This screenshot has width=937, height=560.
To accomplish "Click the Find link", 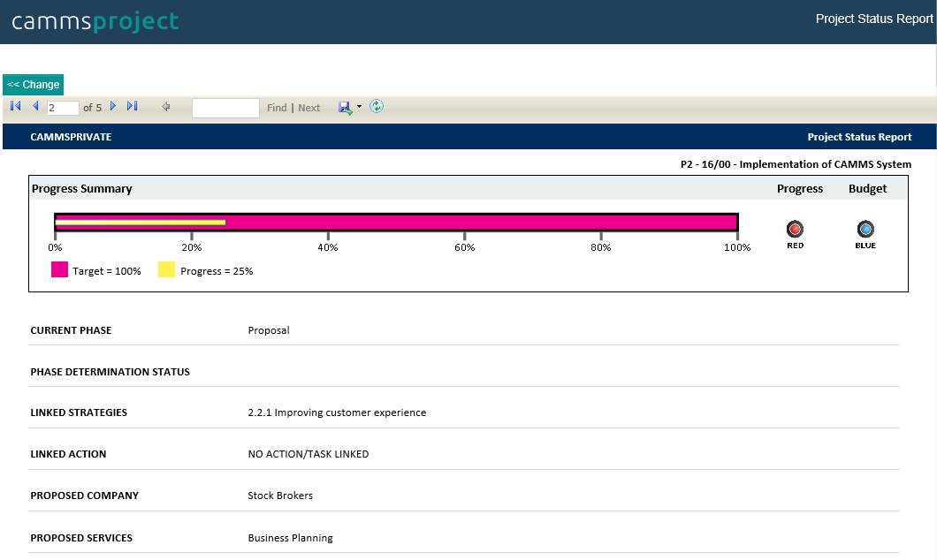I will [277, 108].
